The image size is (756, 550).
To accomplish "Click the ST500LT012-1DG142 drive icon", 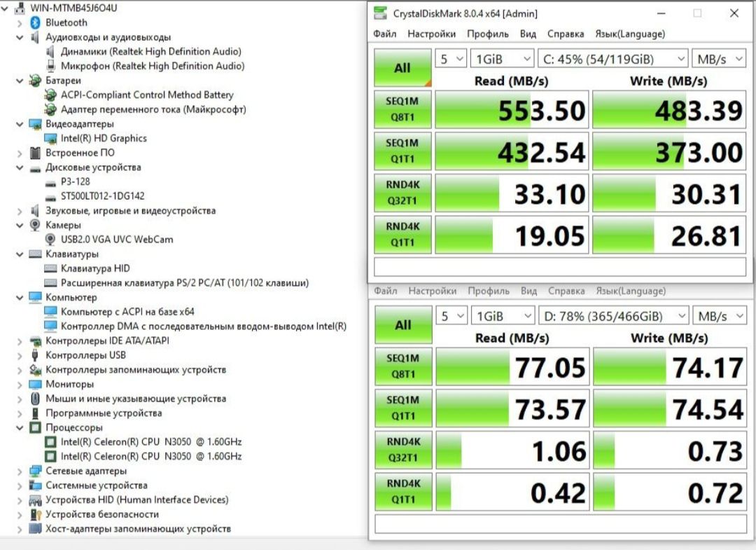I will click(x=50, y=198).
